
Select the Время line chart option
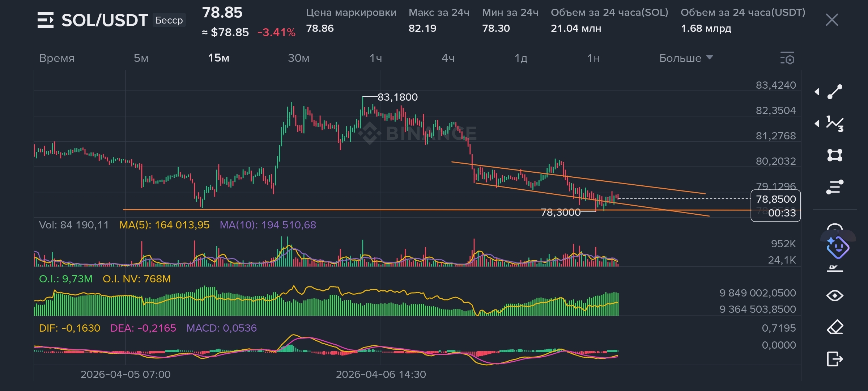point(57,58)
